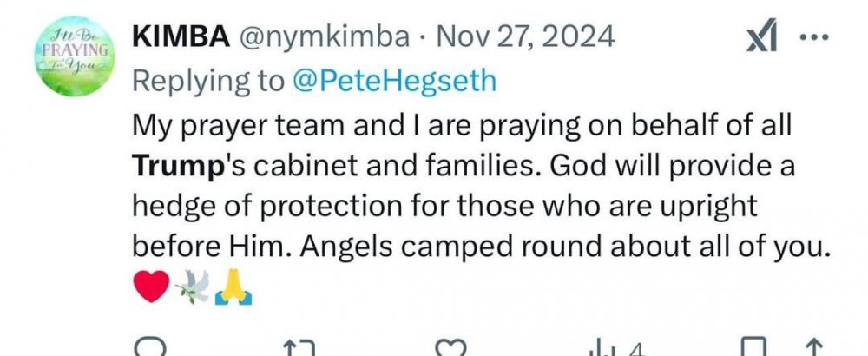The width and height of the screenshot is (868, 356).
Task: Click the praying hands emoji
Action: point(232,287)
